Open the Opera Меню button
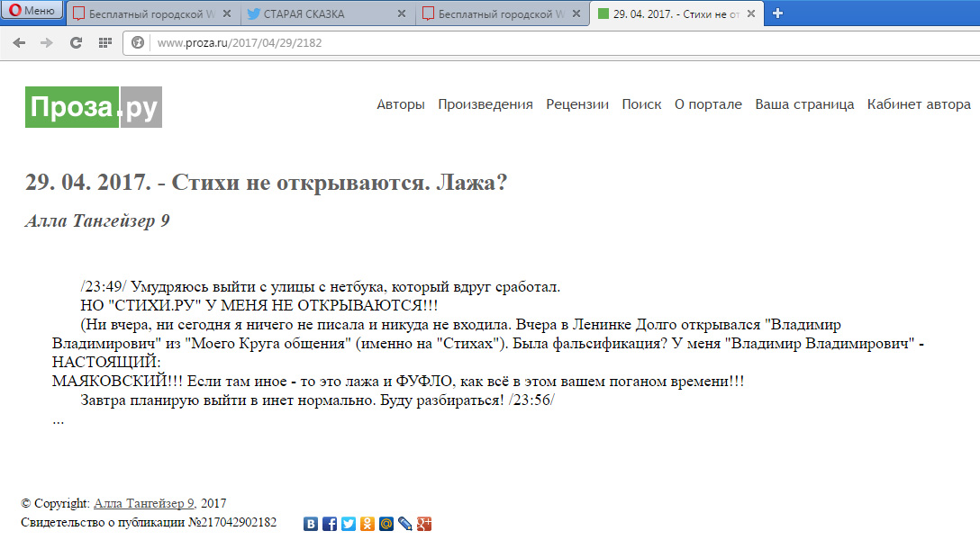Viewport: 980px width, 540px height. (x=32, y=12)
